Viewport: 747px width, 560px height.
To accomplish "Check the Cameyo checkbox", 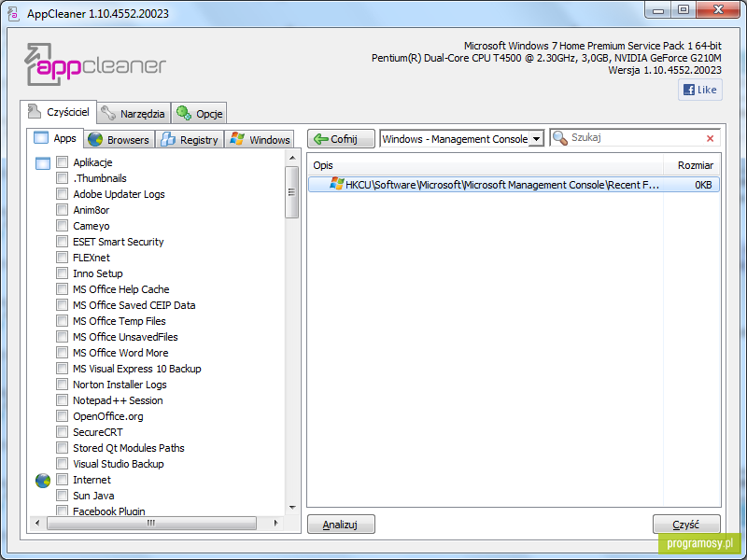I will coord(62,226).
